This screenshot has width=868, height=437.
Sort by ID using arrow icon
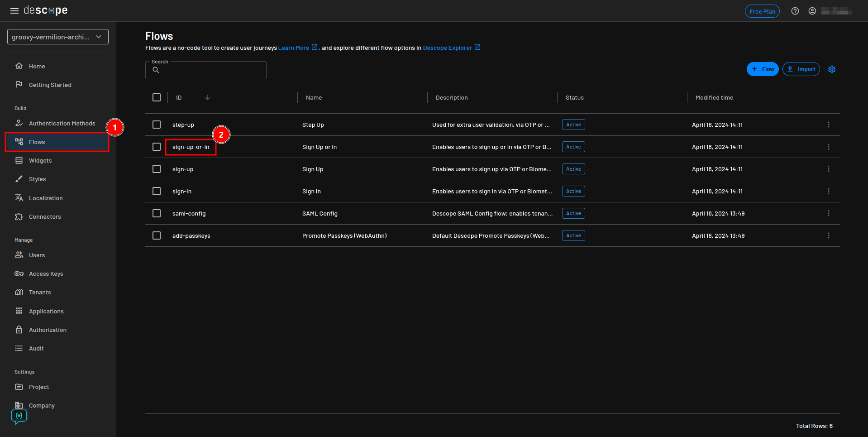coord(208,97)
